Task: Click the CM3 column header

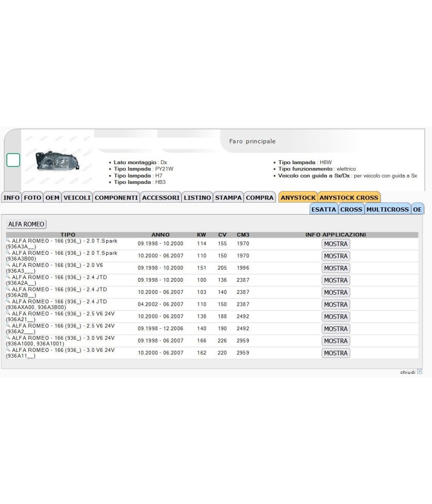Action: click(243, 235)
